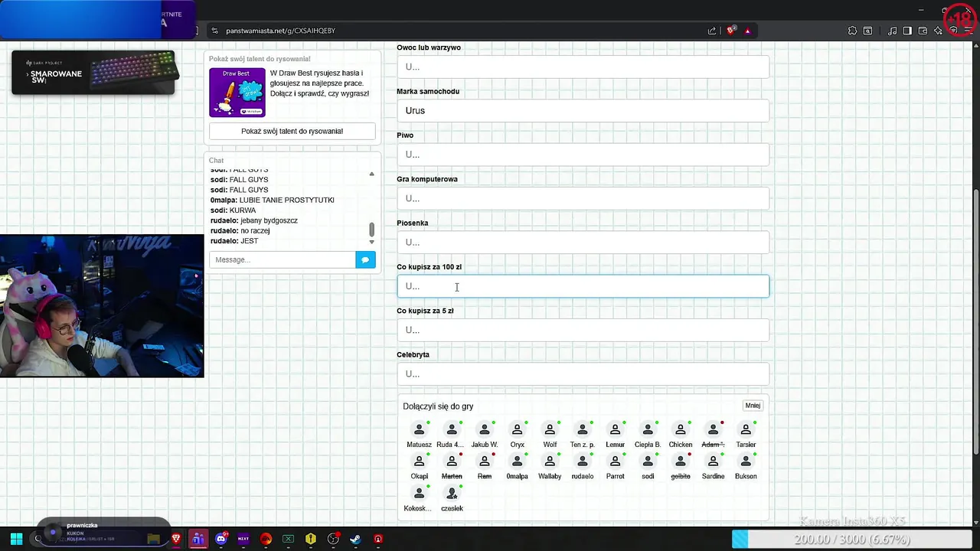The image size is (980, 551).
Task: Click the Chat panel label
Action: click(217, 161)
